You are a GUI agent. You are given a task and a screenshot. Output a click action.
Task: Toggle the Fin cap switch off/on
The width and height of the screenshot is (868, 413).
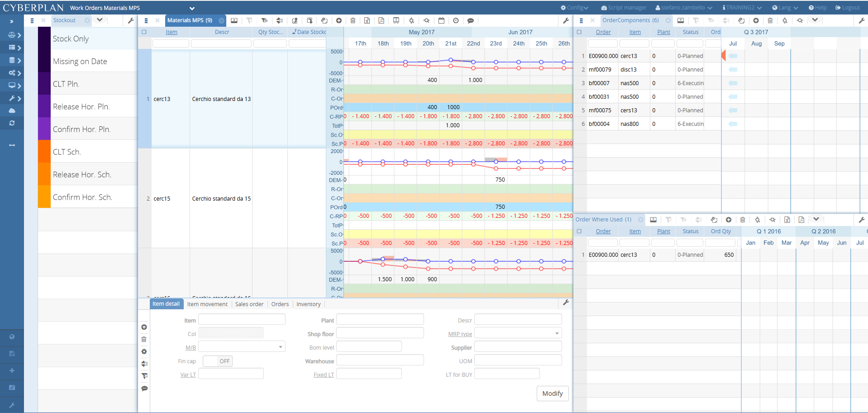(x=218, y=361)
